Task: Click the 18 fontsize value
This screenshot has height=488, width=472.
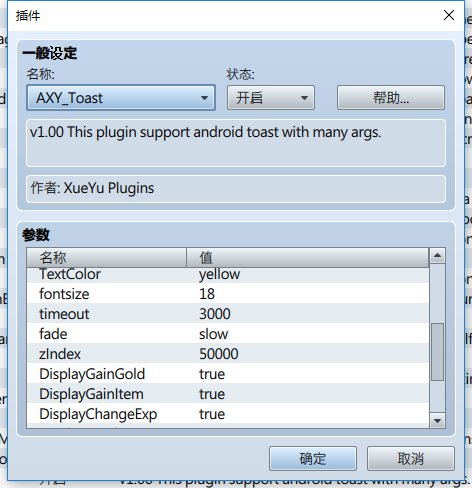Action: [207, 294]
